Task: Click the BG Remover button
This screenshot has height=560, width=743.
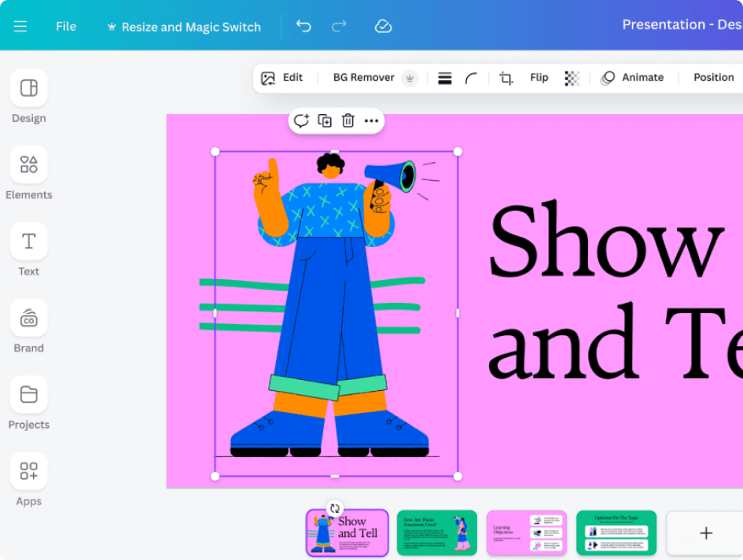Action: 364,78
